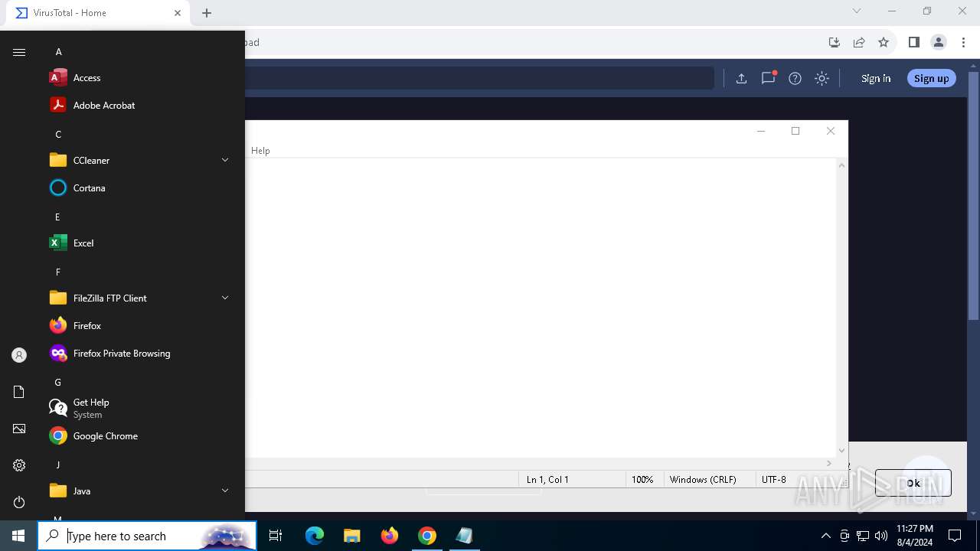Open Chrome profile avatar

click(939, 42)
